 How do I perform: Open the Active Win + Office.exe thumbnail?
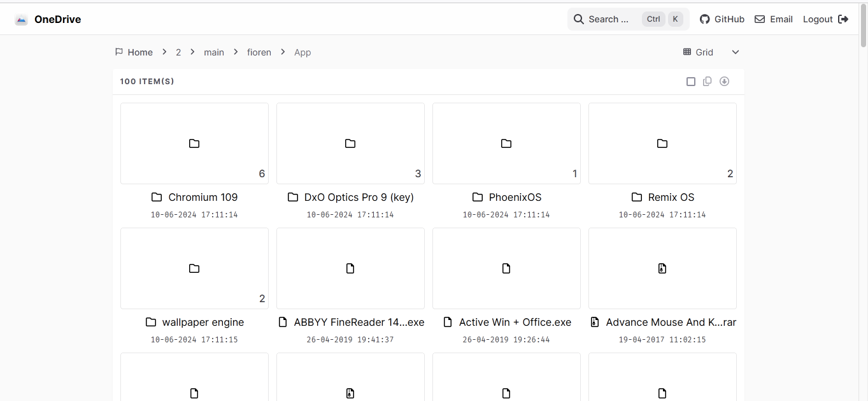tap(506, 268)
